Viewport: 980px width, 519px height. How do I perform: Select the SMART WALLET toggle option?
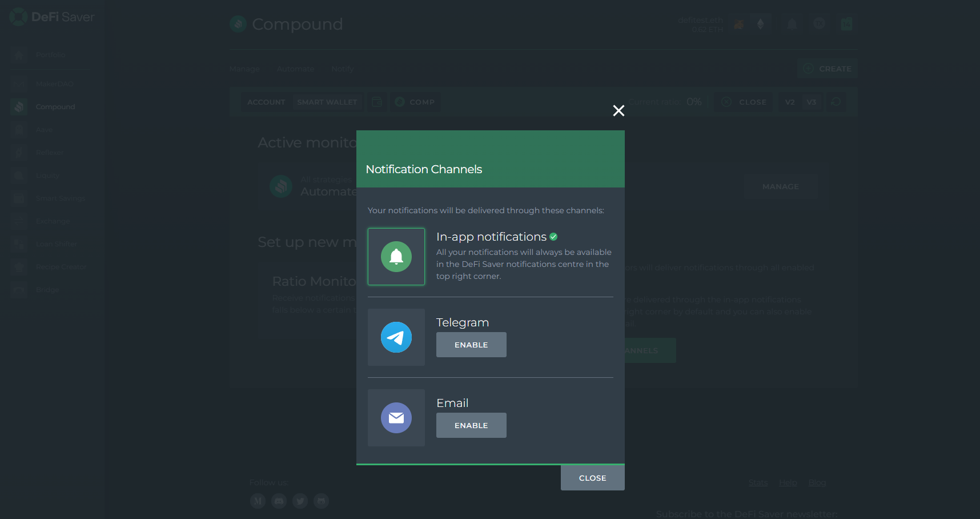327,102
